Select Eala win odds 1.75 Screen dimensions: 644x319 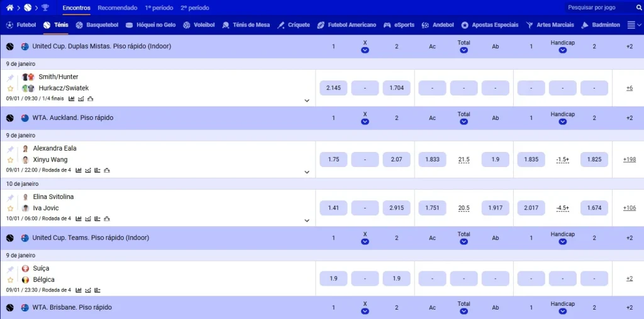[333, 159]
